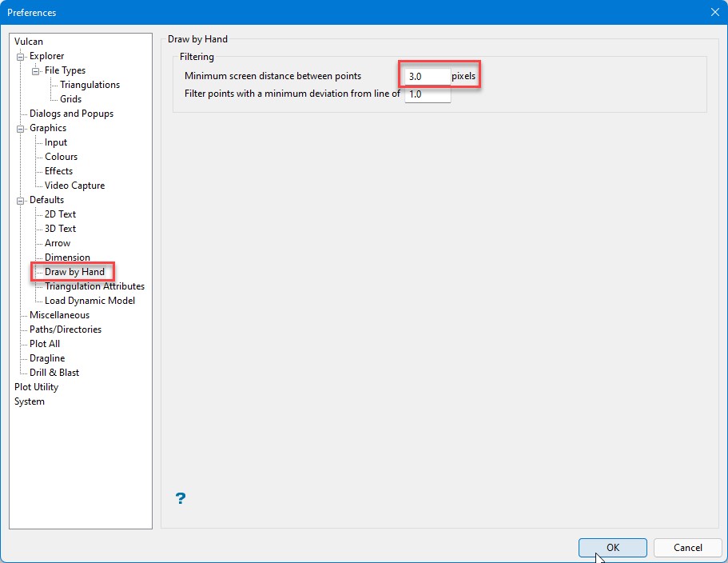Confirm preferences with the OK button

coord(612,548)
